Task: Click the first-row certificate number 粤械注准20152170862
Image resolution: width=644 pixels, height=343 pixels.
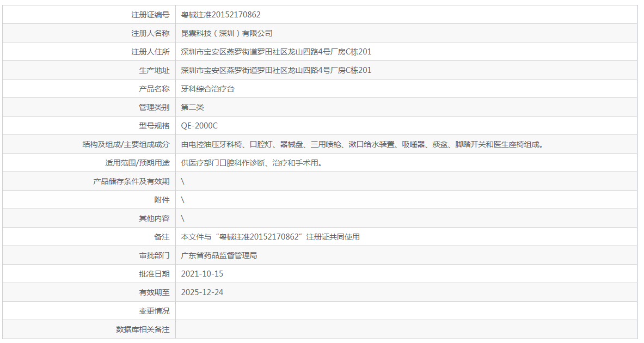Action: 220,15
